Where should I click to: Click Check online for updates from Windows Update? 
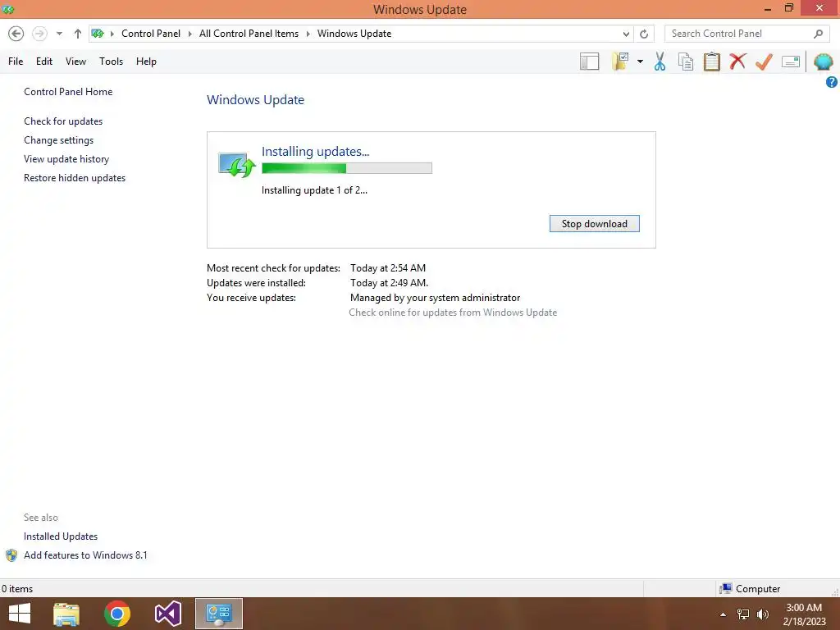(x=453, y=313)
